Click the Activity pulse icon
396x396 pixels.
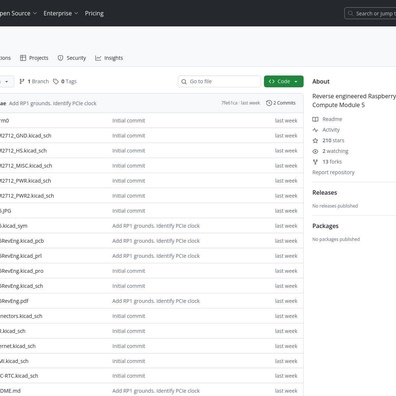point(315,130)
